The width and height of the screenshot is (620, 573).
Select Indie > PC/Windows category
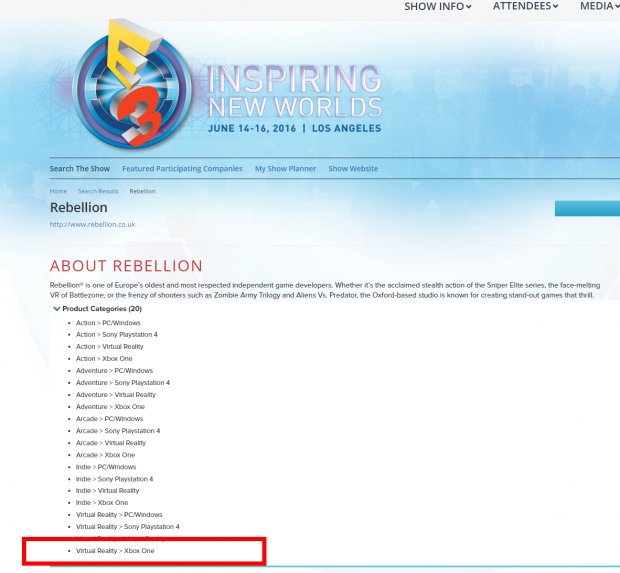[106, 467]
